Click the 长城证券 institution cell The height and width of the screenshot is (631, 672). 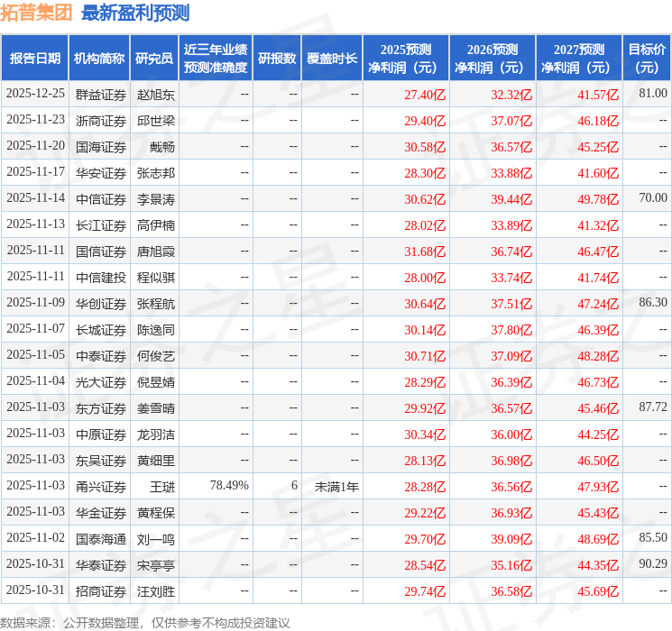click(x=101, y=330)
